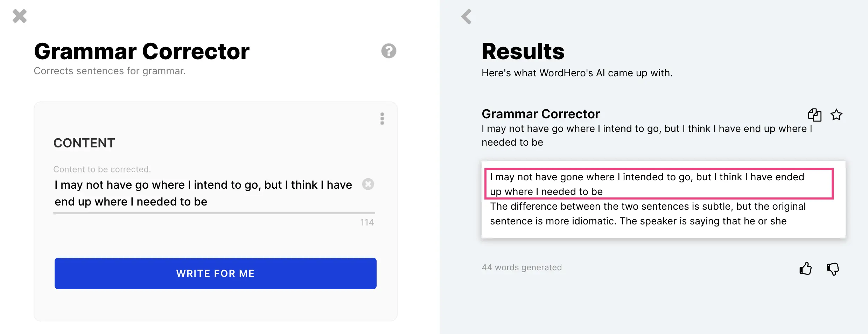Viewport: 868px width, 334px height.
Task: Open the help question mark icon
Action: 388,51
